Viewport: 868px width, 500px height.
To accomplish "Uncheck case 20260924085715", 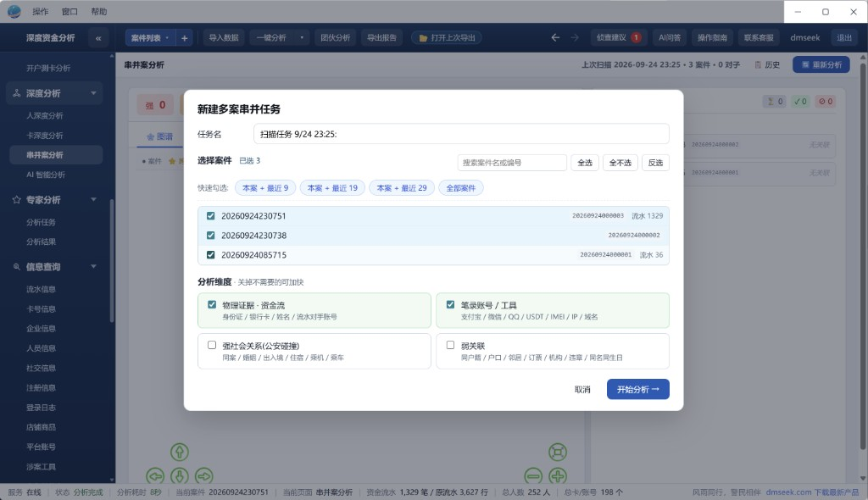I will (210, 255).
